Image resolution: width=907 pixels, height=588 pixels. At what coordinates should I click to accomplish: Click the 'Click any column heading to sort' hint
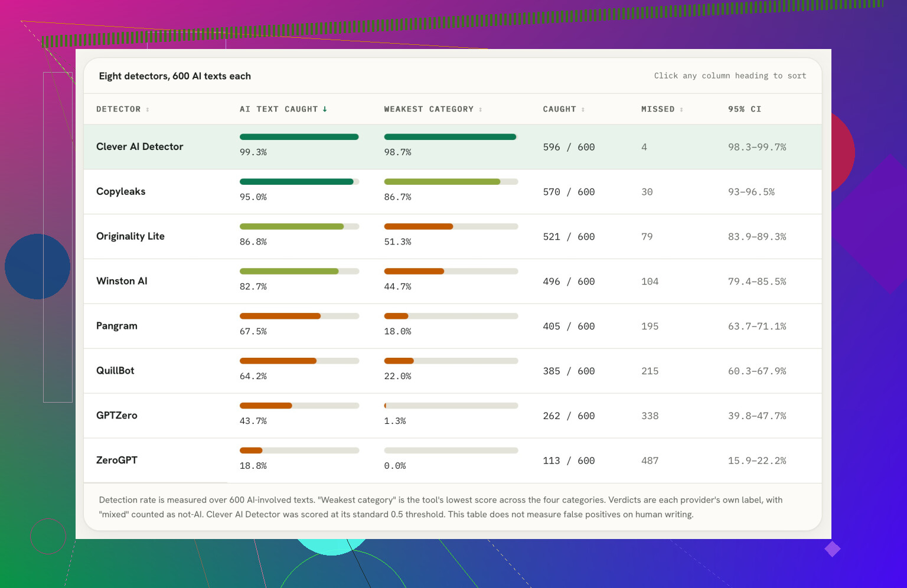(730, 76)
